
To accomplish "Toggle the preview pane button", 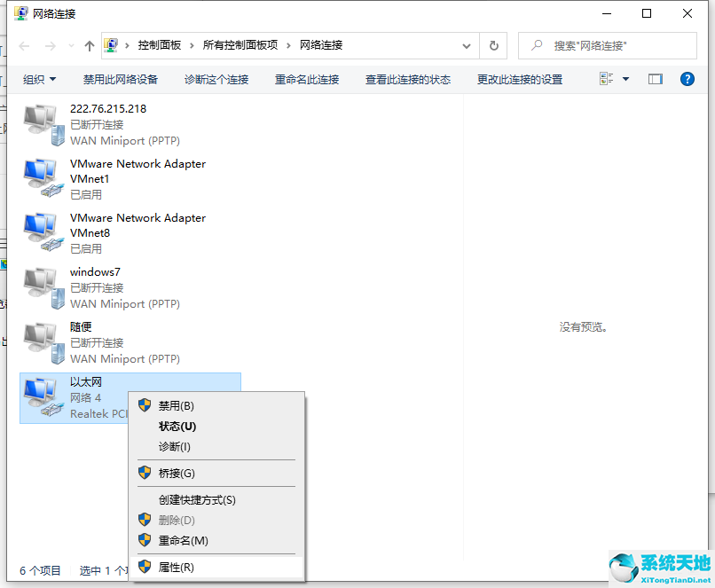I will 655,79.
